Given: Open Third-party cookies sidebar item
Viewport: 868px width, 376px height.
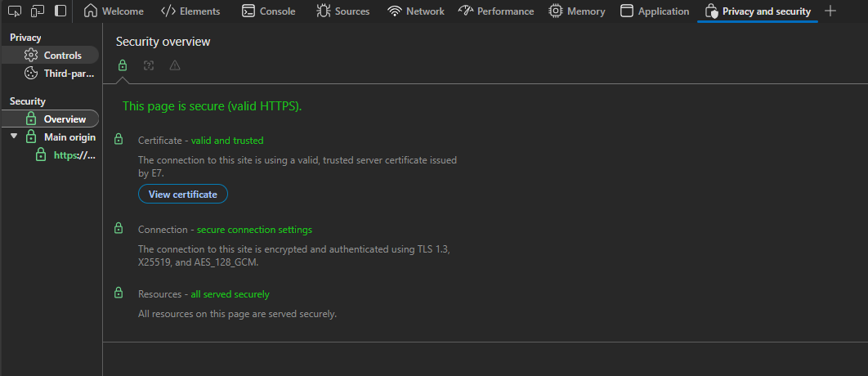Looking at the screenshot, I should pos(57,74).
